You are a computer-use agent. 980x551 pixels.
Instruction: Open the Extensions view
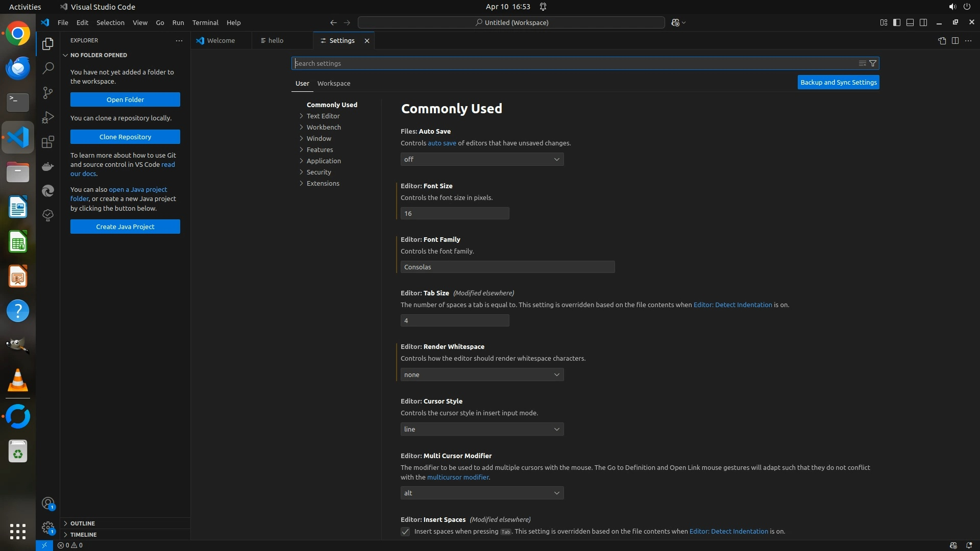(47, 142)
